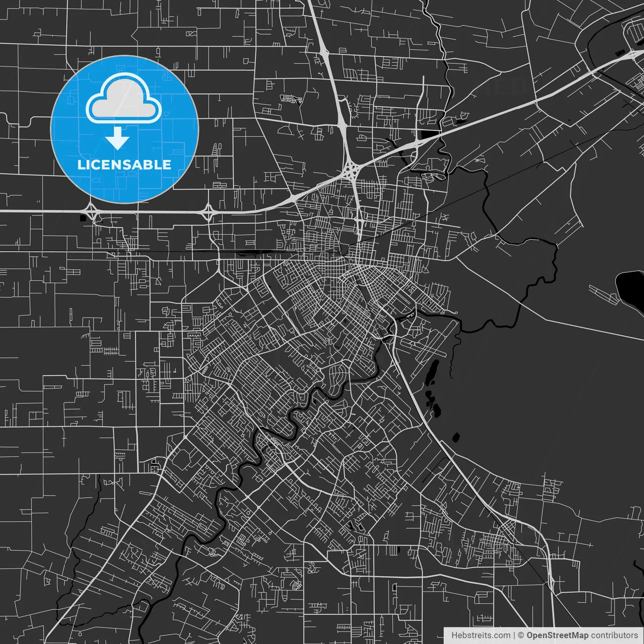Click the white cloud icon in the badge
The width and height of the screenshot is (644, 644).
tap(124, 99)
